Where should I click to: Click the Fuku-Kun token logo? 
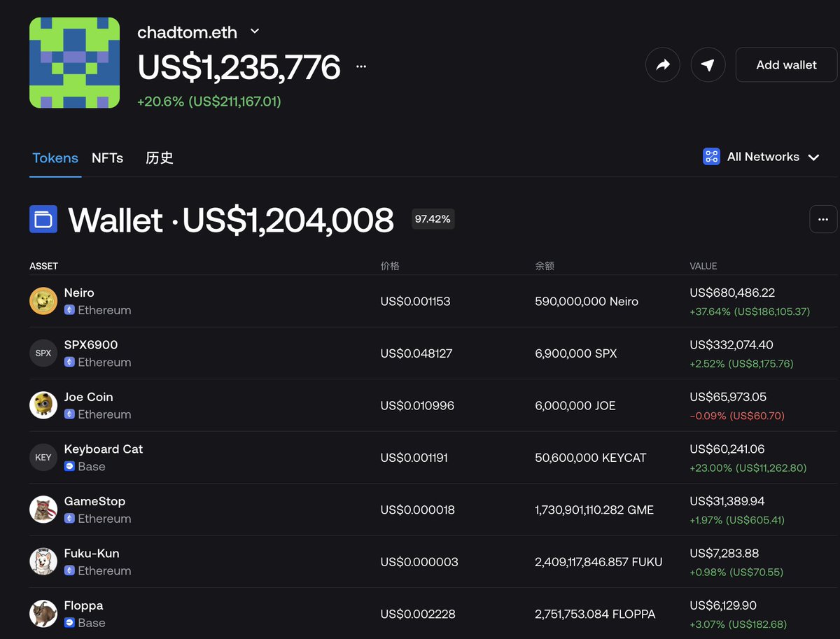pyautogui.click(x=43, y=562)
